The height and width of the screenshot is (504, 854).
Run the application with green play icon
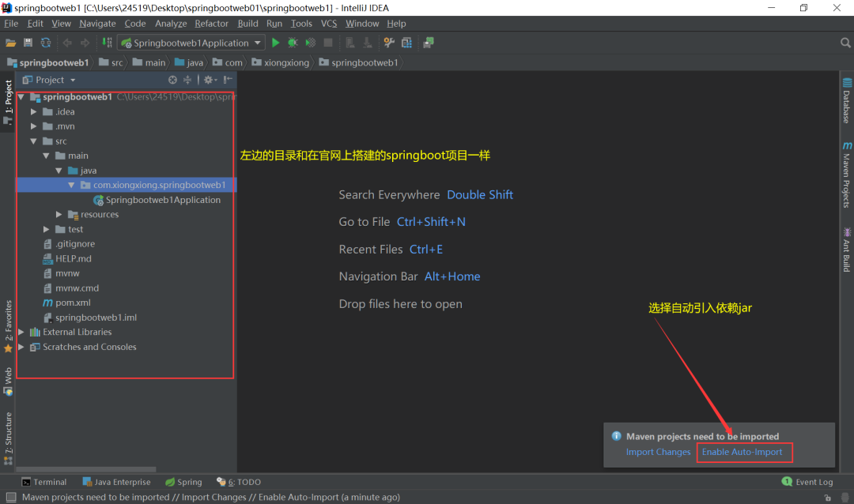[276, 43]
